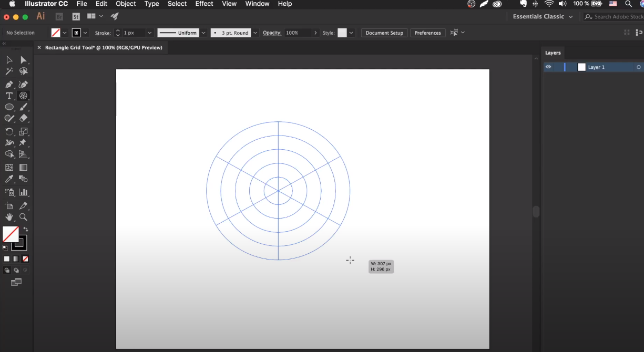
Task: Choose the Ellipse tool
Action: coord(9,107)
